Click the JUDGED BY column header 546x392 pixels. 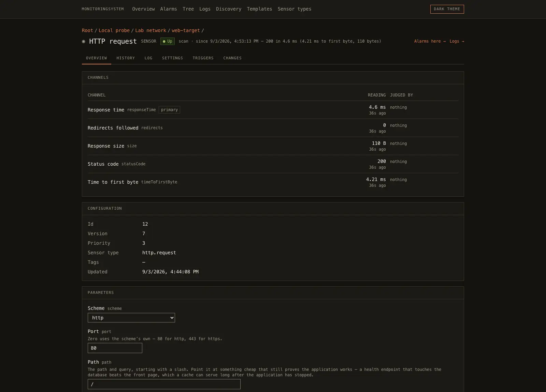click(x=401, y=95)
